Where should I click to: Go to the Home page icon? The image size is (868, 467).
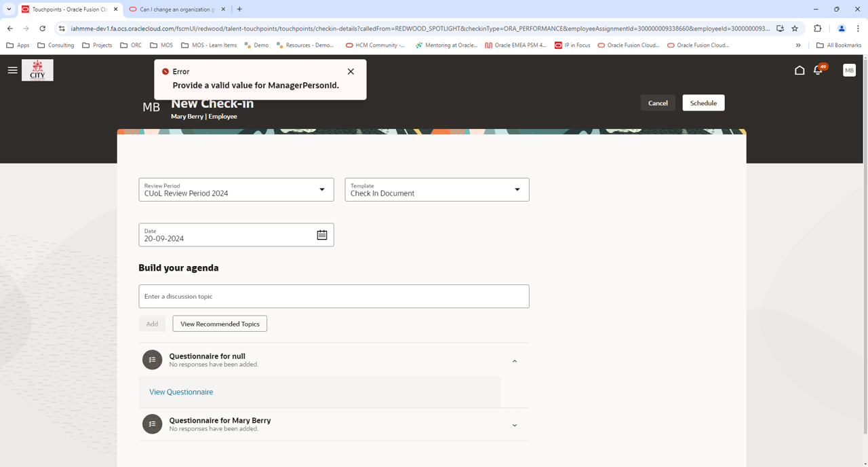tap(800, 70)
